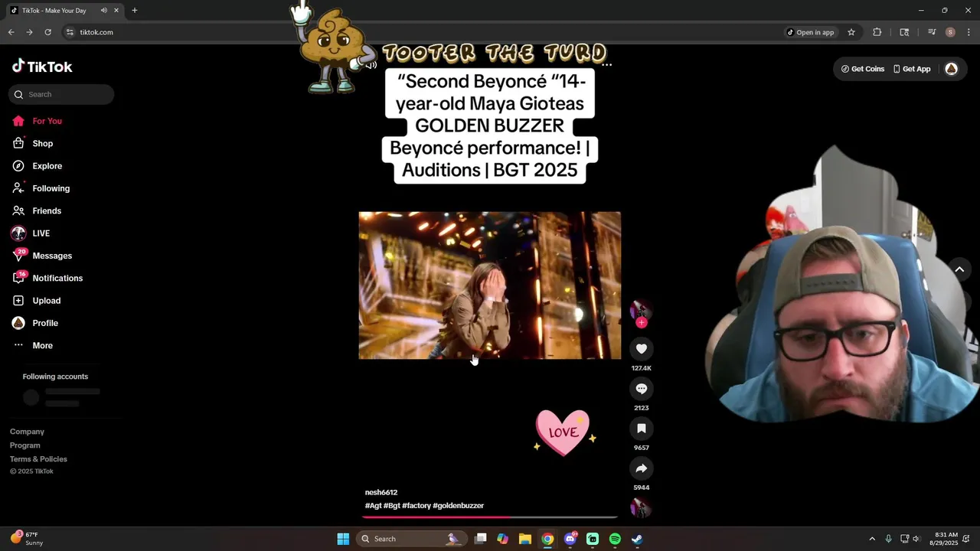Open the Steam taskbar icon
The image size is (980, 551).
pyautogui.click(x=637, y=539)
